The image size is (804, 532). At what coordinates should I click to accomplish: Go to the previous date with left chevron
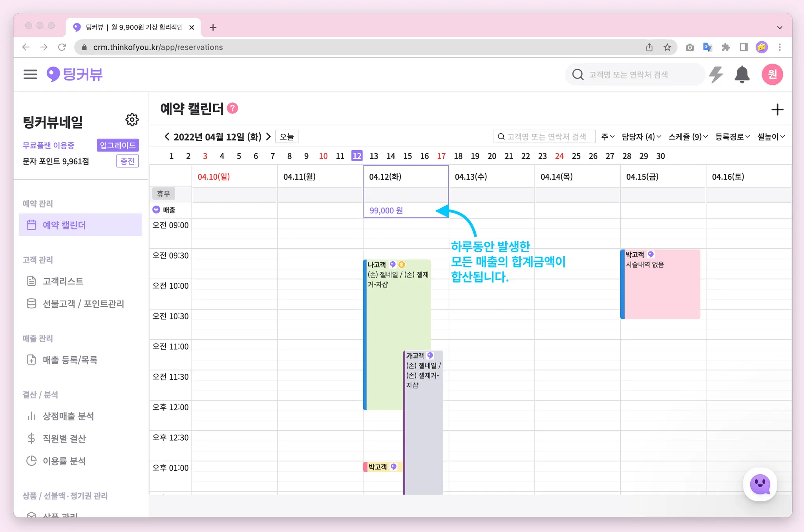(x=167, y=137)
